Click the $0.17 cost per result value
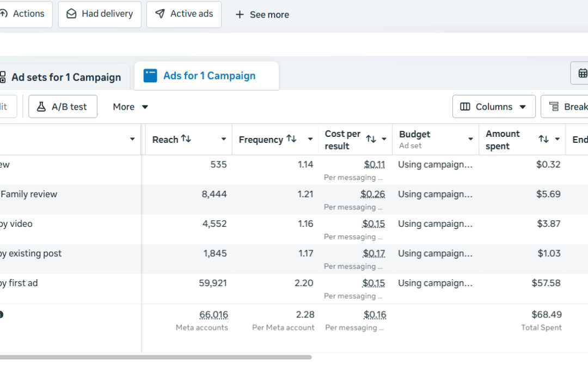This screenshot has height=368, width=588. click(x=373, y=254)
